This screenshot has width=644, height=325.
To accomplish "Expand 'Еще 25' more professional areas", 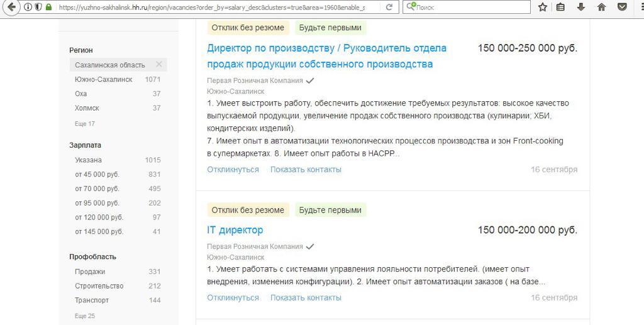I will pos(85,316).
